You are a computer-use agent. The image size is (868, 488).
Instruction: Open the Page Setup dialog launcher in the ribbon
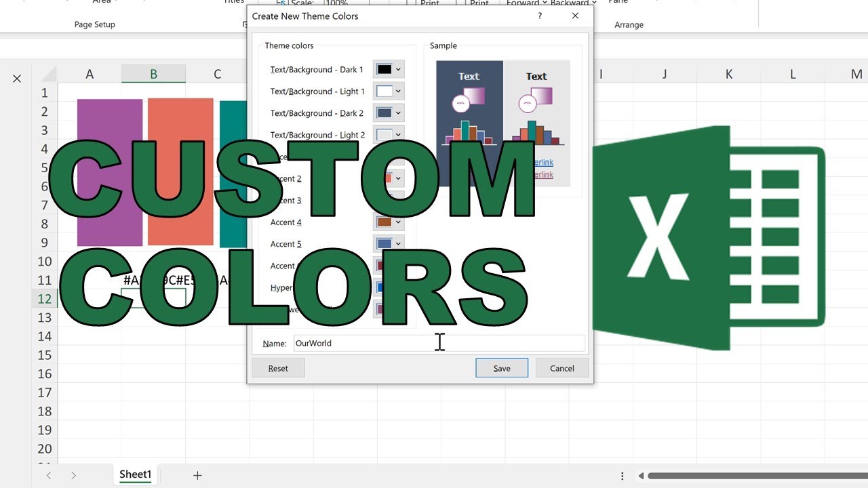245,24
